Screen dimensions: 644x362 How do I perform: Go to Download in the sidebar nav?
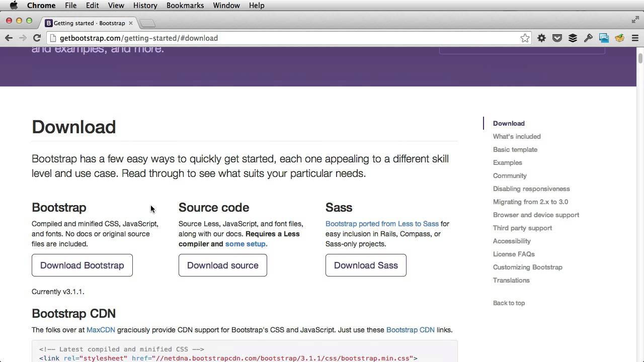coord(509,123)
